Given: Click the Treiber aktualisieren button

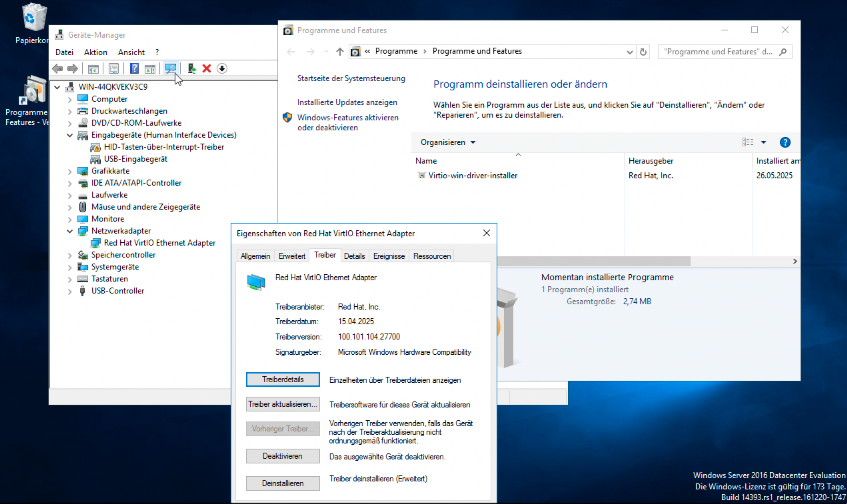Looking at the screenshot, I should 282,404.
